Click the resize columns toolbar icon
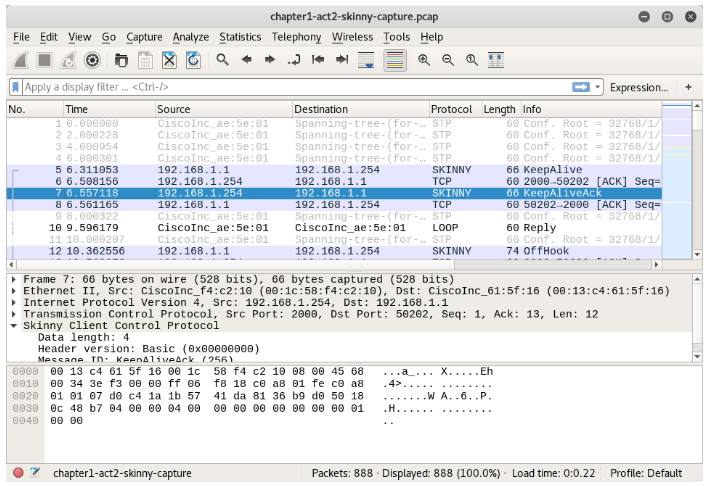This screenshot has width=710, height=486. tap(495, 60)
